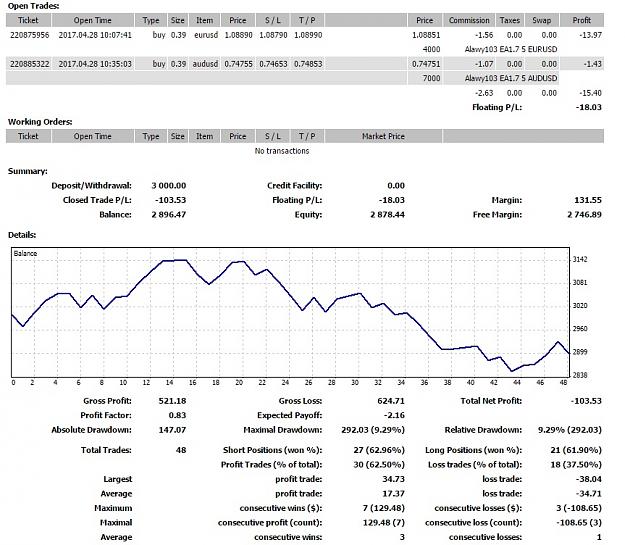Click the Floating P/L total -18.03 under Open Trades

click(x=588, y=107)
